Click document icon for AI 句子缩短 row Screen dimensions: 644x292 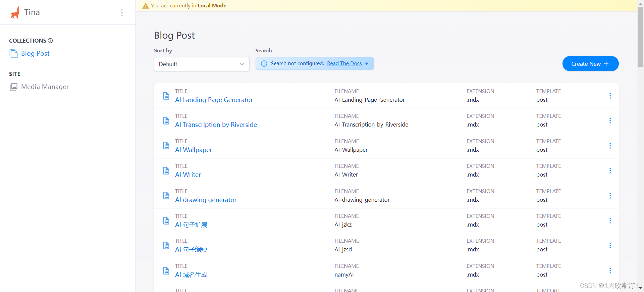(166, 245)
